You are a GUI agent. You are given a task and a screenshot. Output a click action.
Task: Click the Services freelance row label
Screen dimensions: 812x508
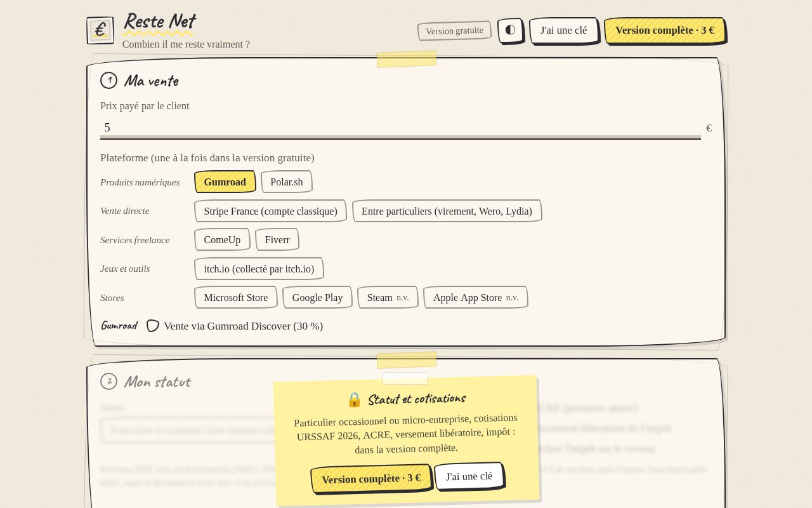(134, 240)
